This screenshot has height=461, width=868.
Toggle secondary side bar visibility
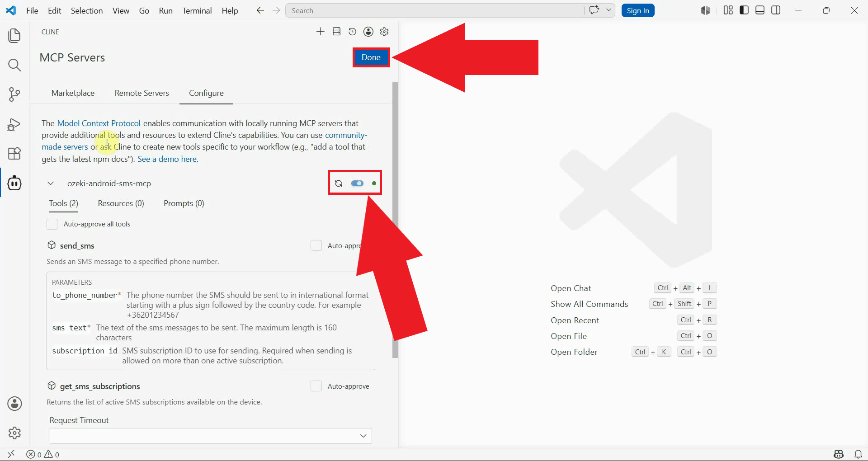(x=776, y=10)
